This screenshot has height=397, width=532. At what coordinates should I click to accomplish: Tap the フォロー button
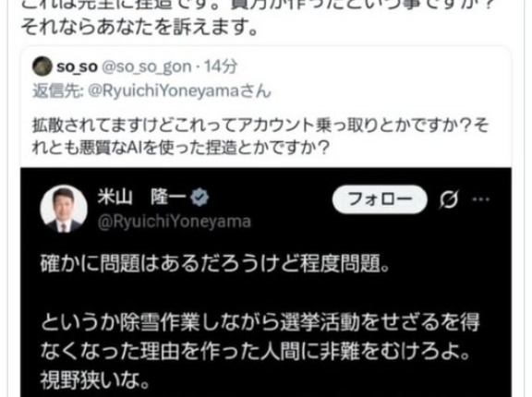click(x=380, y=199)
